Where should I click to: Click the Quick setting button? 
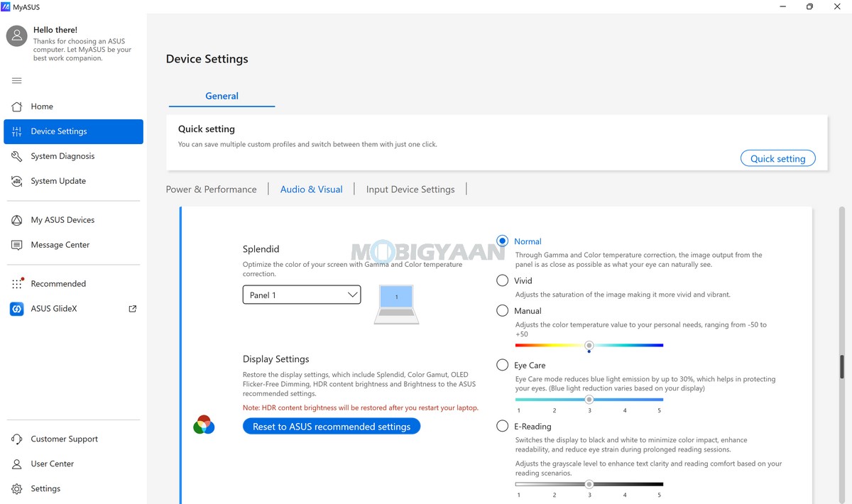[x=778, y=158]
